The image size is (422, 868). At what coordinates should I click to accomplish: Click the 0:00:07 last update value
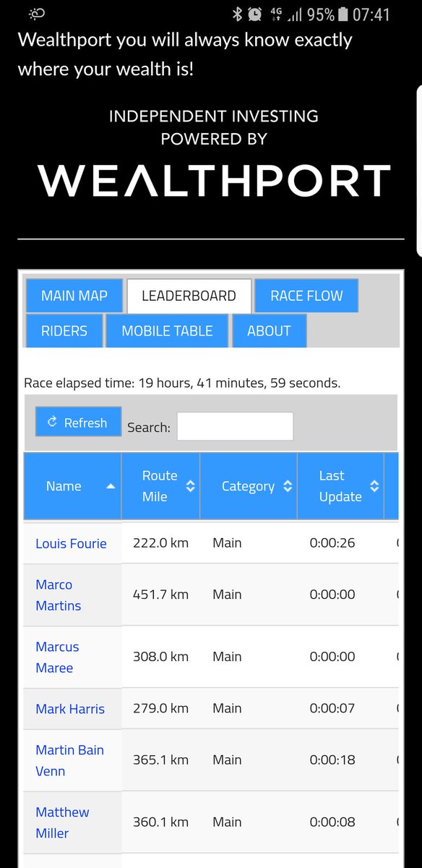[x=332, y=708]
